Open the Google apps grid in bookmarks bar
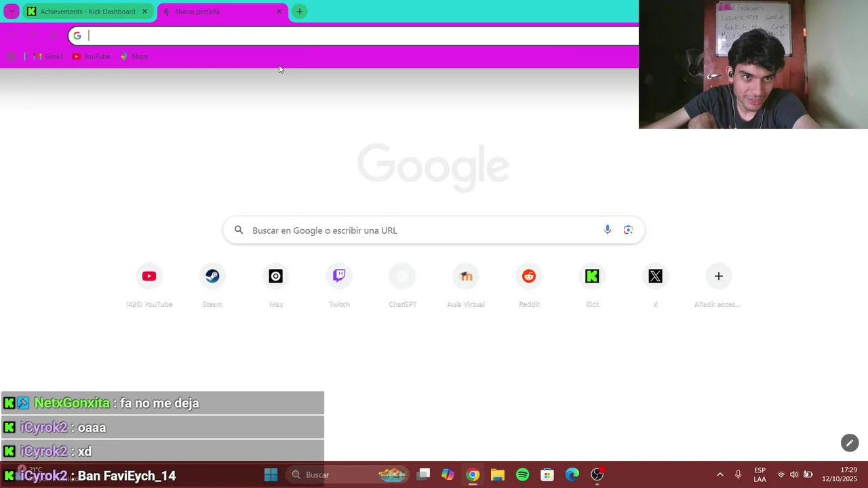The height and width of the screenshot is (488, 868). click(12, 56)
